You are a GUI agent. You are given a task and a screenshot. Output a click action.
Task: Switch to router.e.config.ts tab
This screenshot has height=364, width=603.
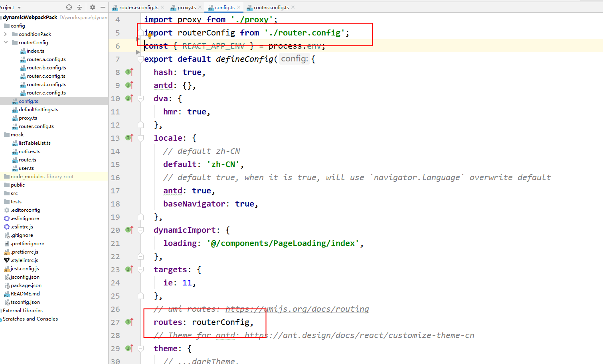tap(138, 8)
